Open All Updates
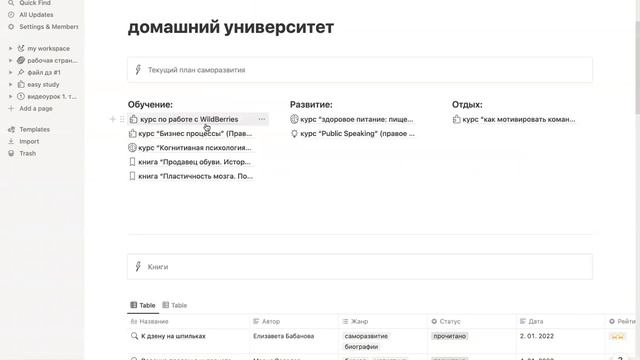Image resolution: width=640 pixels, height=360 pixels. click(x=36, y=15)
